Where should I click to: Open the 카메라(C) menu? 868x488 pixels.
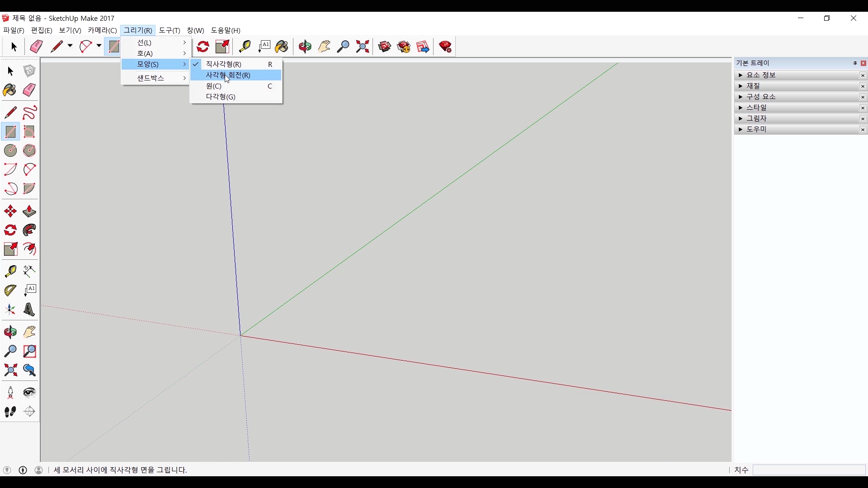point(102,30)
